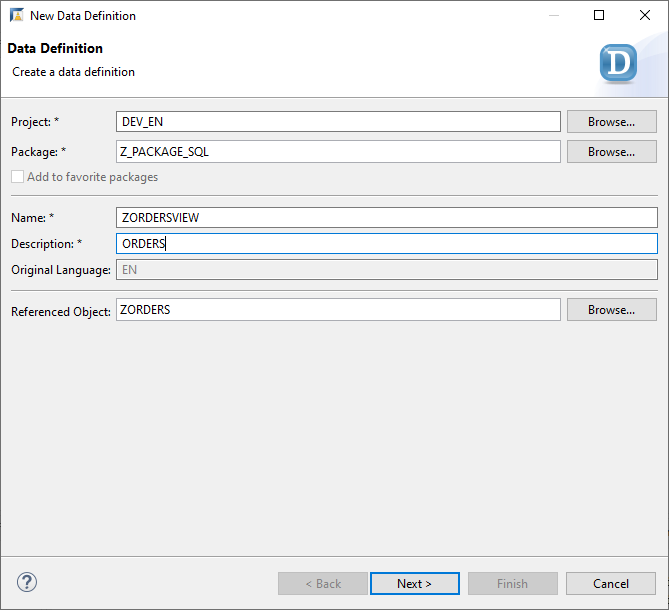Click the 'Description: *' label
This screenshot has height=610, width=669.
click(47, 244)
